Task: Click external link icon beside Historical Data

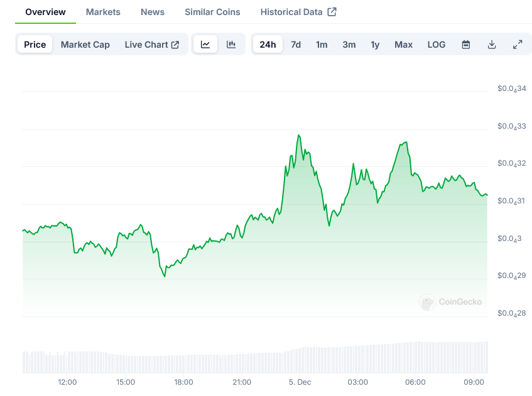Action: tap(332, 12)
